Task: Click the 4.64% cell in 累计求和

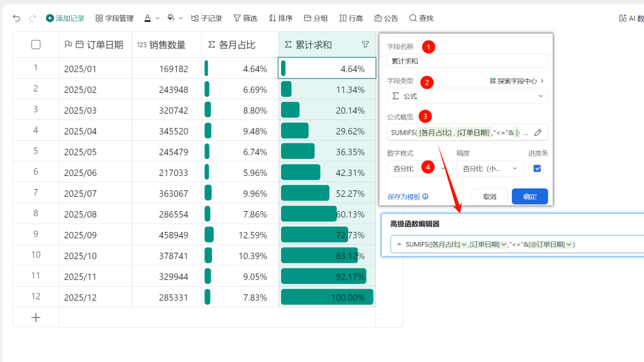Action: pos(327,68)
